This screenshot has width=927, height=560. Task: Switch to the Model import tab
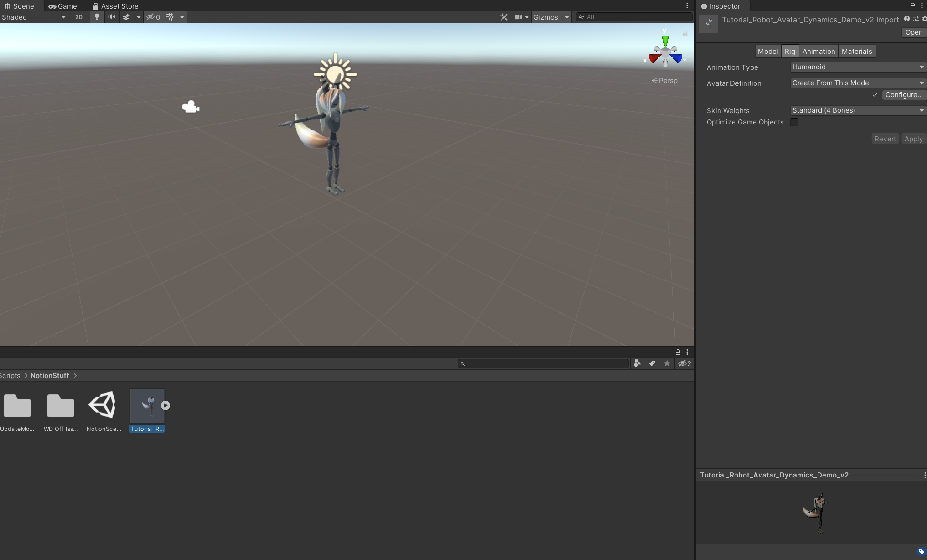768,51
